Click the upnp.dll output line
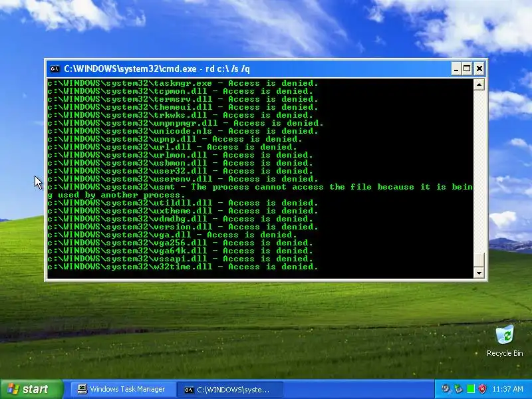The height and width of the screenshot is (399, 532). (x=175, y=139)
